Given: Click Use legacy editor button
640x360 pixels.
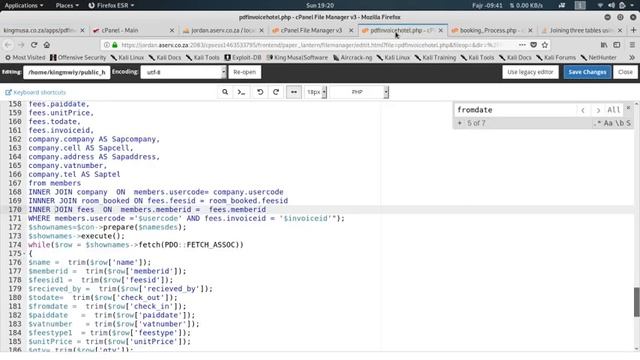Looking at the screenshot, I should [x=530, y=72].
